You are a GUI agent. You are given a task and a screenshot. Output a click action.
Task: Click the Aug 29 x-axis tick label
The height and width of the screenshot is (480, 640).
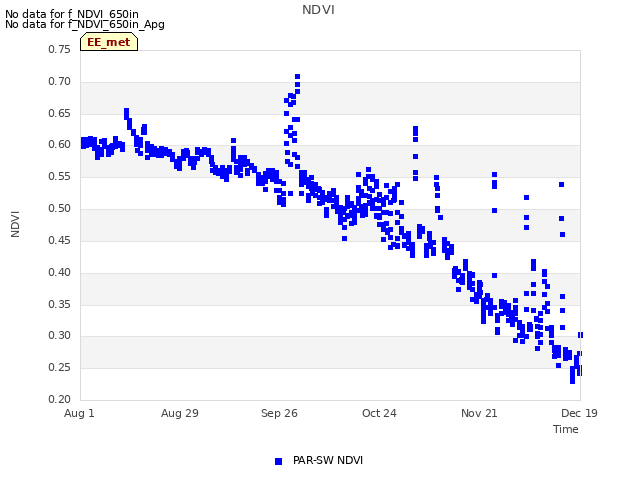coord(180,413)
